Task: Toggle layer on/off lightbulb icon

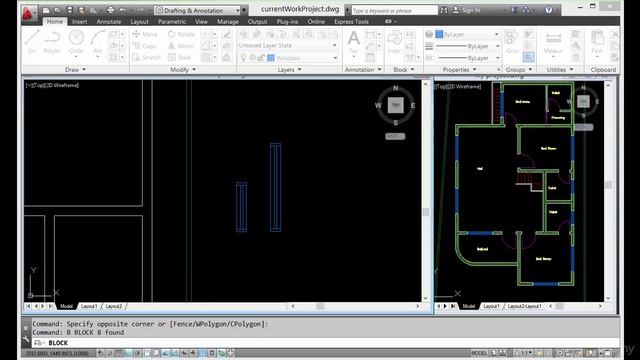Action: pyautogui.click(x=244, y=58)
